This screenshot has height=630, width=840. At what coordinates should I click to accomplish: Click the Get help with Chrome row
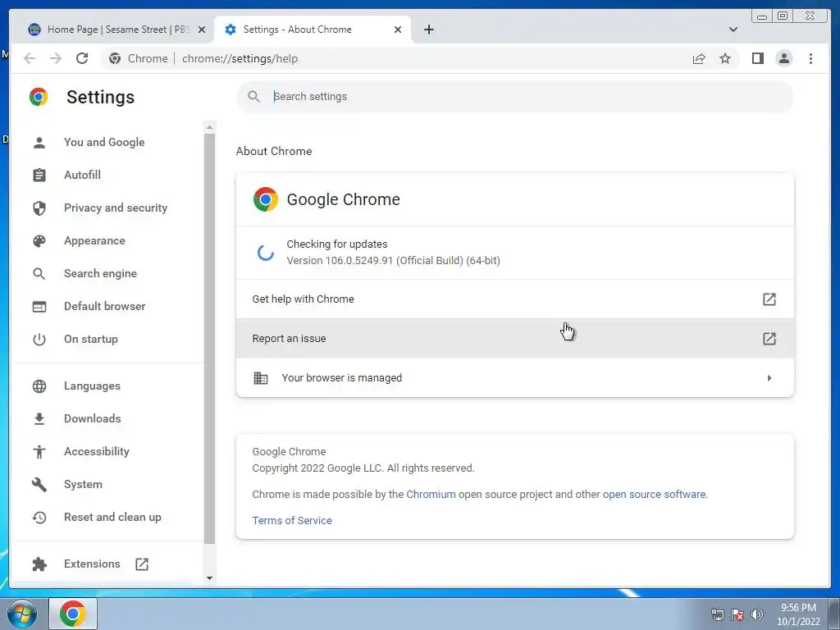[x=515, y=299]
